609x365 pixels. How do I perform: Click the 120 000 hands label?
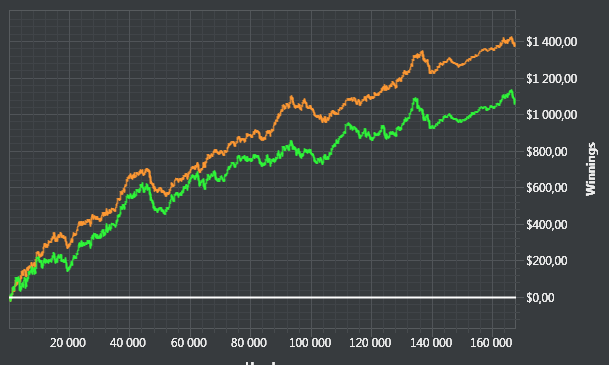point(370,343)
